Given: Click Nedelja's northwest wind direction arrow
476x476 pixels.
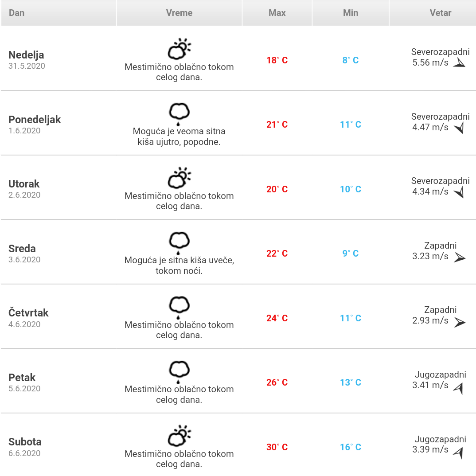Looking at the screenshot, I should click(459, 63).
